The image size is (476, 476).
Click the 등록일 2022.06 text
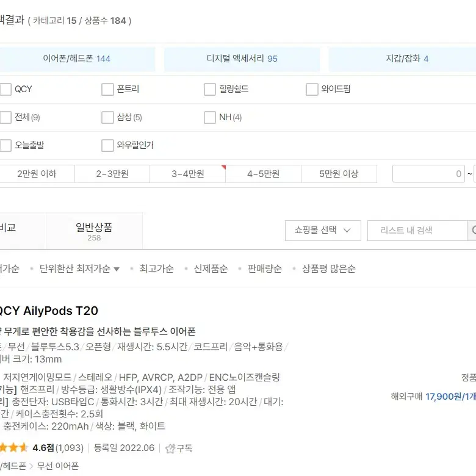click(x=124, y=448)
